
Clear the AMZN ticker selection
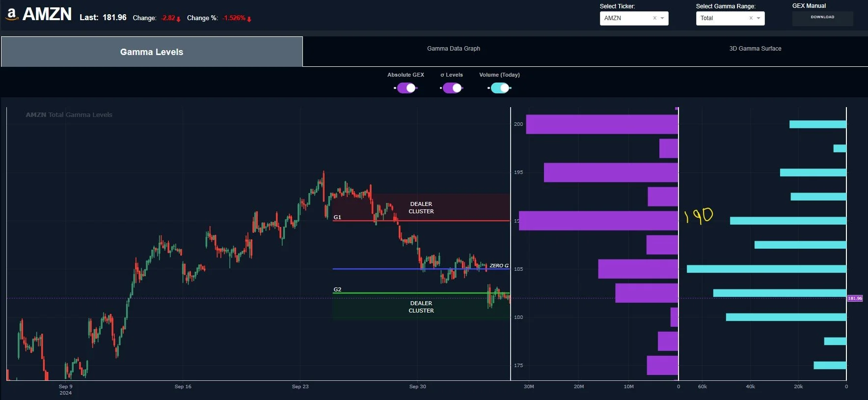point(654,18)
